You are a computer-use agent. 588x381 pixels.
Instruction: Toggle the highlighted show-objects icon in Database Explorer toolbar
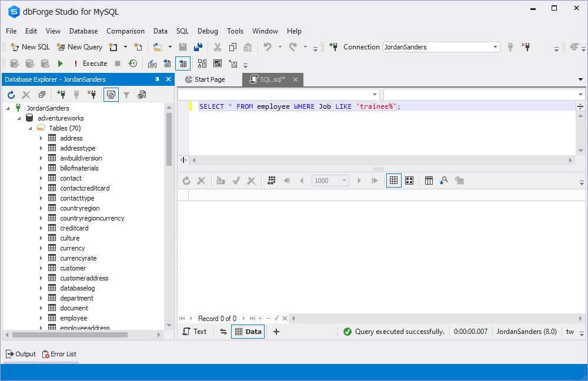click(111, 95)
